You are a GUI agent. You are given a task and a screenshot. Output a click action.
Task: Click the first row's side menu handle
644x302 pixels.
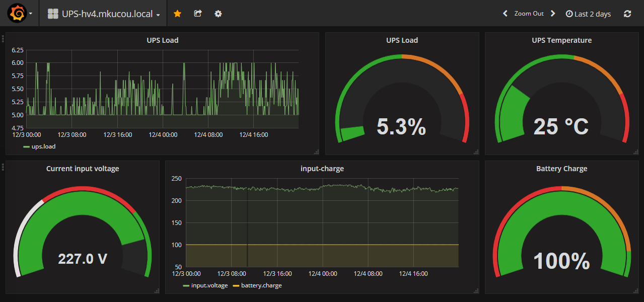[x=3, y=38]
